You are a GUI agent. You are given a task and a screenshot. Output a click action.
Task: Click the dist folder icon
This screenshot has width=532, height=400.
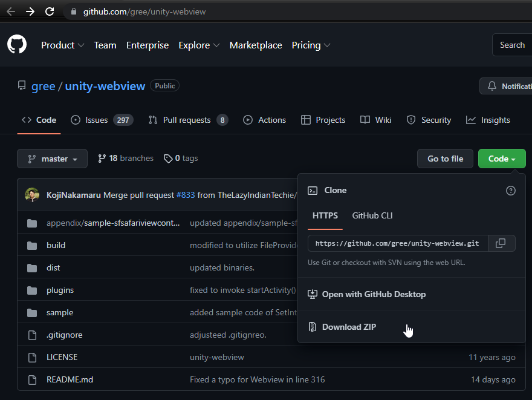coord(32,268)
